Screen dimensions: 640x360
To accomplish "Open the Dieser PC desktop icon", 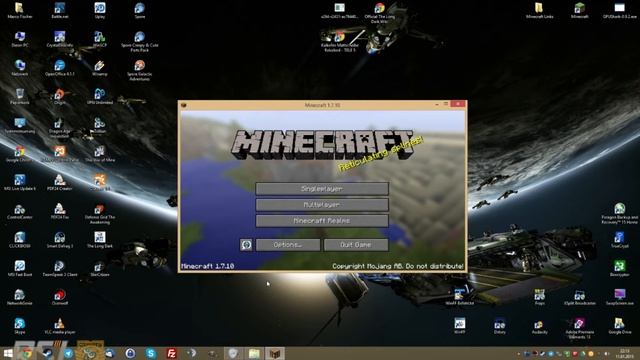I will (x=20, y=39).
